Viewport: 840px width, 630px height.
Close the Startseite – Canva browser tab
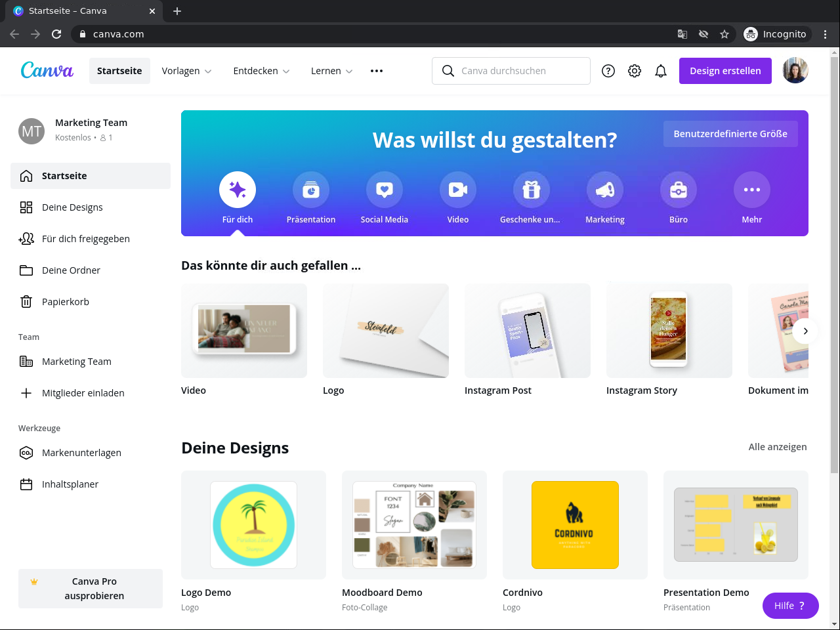point(152,11)
